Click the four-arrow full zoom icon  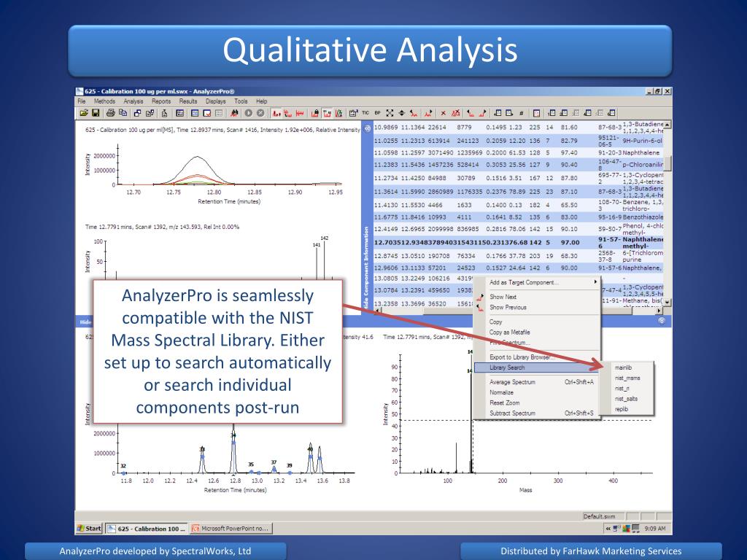coord(390,113)
